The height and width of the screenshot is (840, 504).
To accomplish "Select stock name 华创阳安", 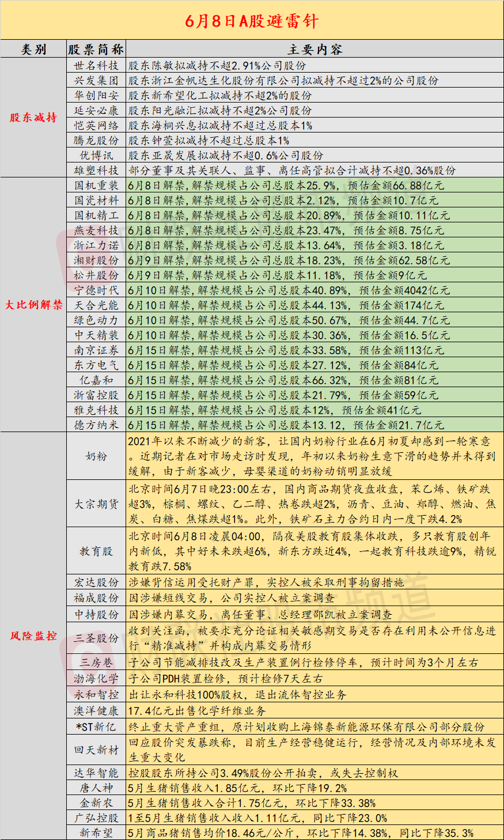I will (96, 96).
